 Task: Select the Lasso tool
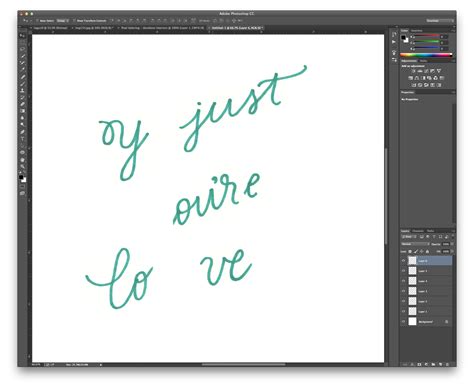click(22, 49)
